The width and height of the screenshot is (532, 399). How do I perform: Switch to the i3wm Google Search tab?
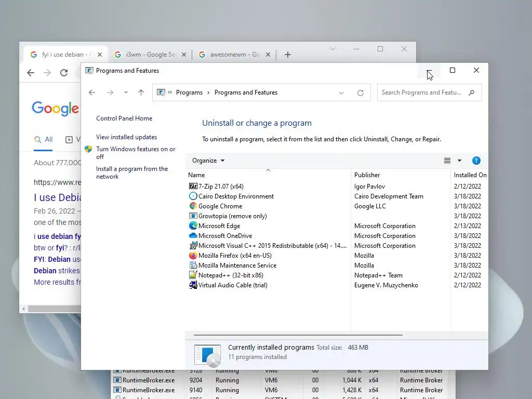point(151,54)
